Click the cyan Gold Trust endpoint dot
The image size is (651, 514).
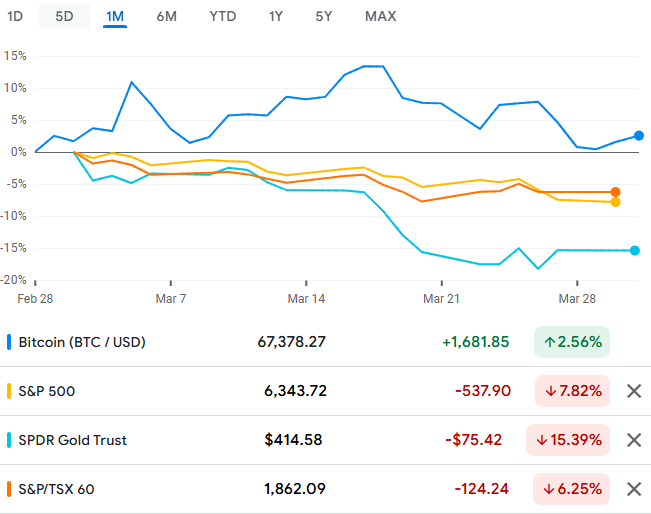634,250
